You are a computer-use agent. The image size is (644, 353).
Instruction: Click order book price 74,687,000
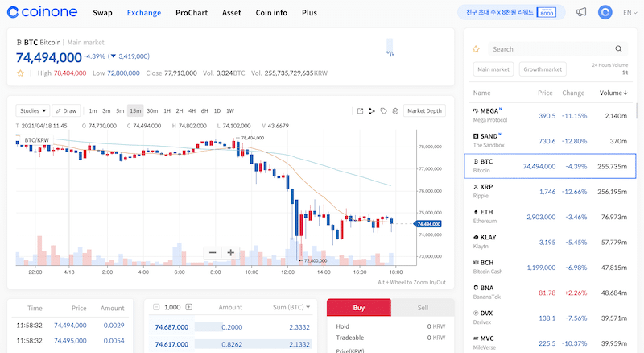click(x=171, y=327)
